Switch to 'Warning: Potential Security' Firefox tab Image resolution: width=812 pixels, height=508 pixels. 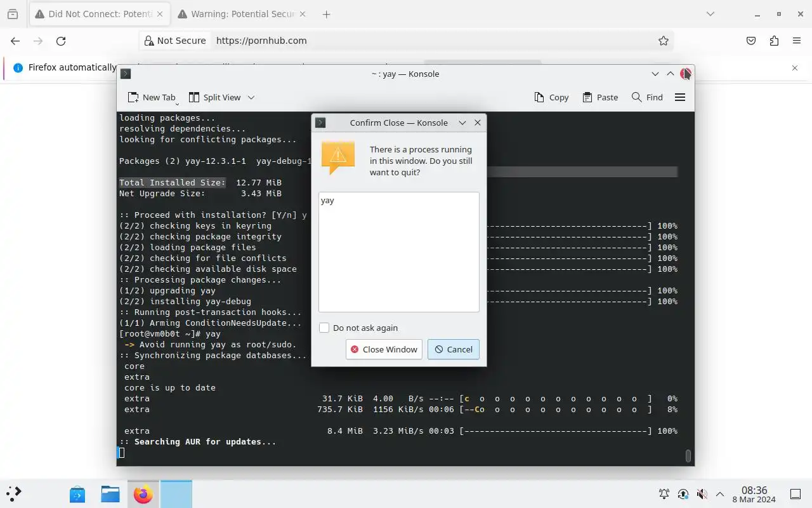point(243,14)
